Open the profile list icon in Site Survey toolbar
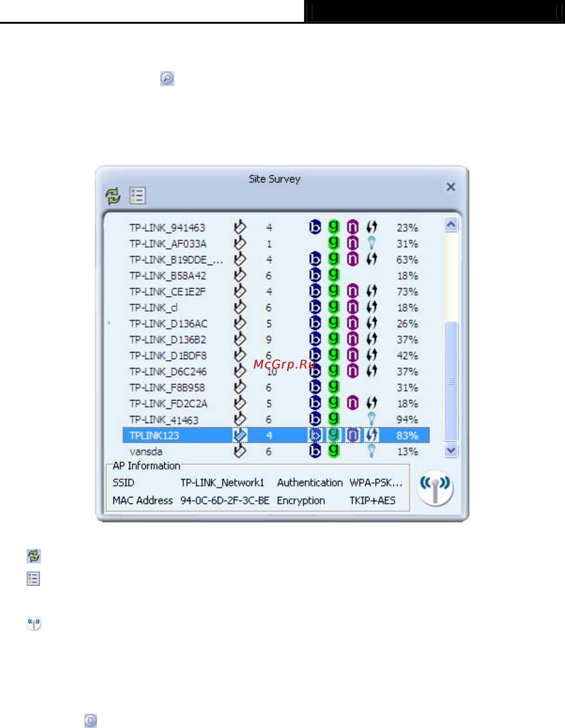 tap(137, 195)
